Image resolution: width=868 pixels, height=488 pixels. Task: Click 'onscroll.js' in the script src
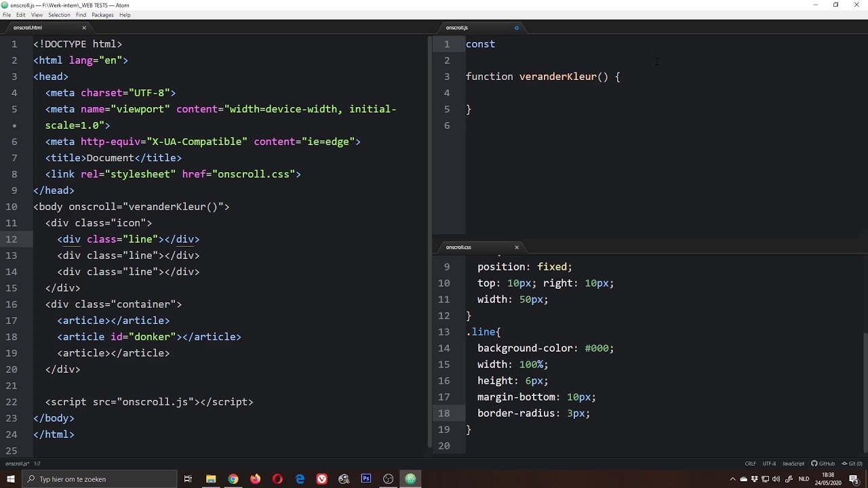(155, 402)
